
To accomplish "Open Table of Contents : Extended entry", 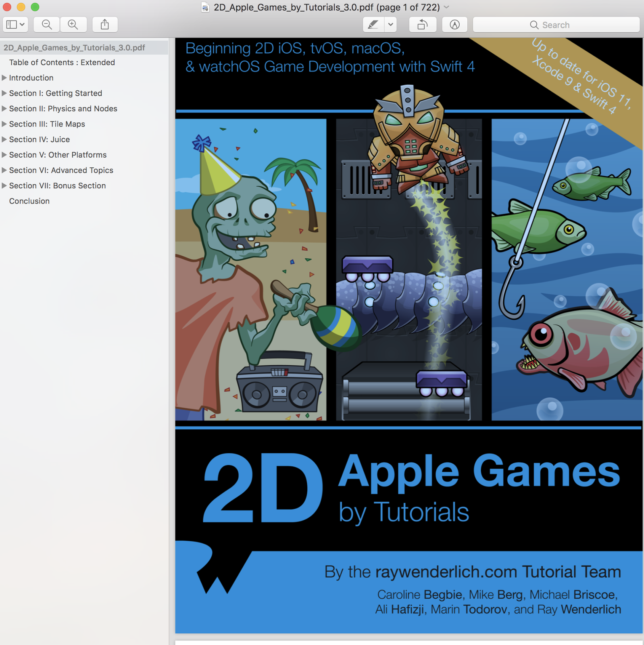I will coord(62,62).
